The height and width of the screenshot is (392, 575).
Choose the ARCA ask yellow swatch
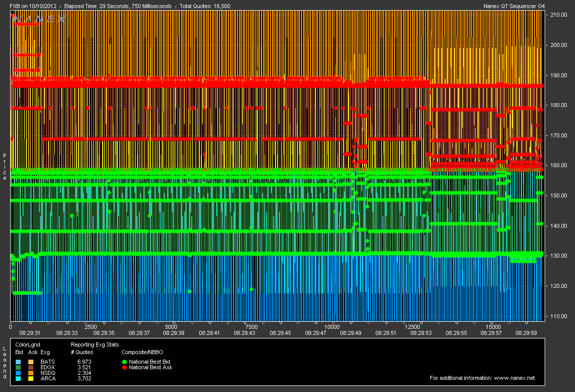(31, 378)
